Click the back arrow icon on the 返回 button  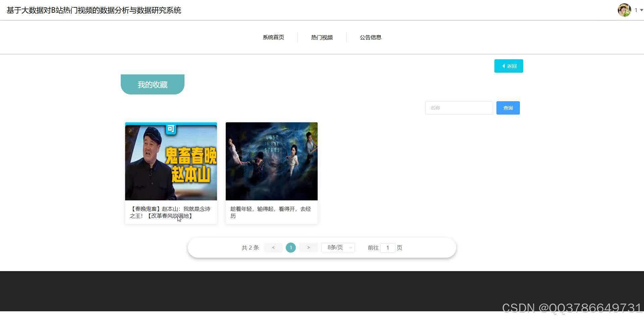[503, 66]
